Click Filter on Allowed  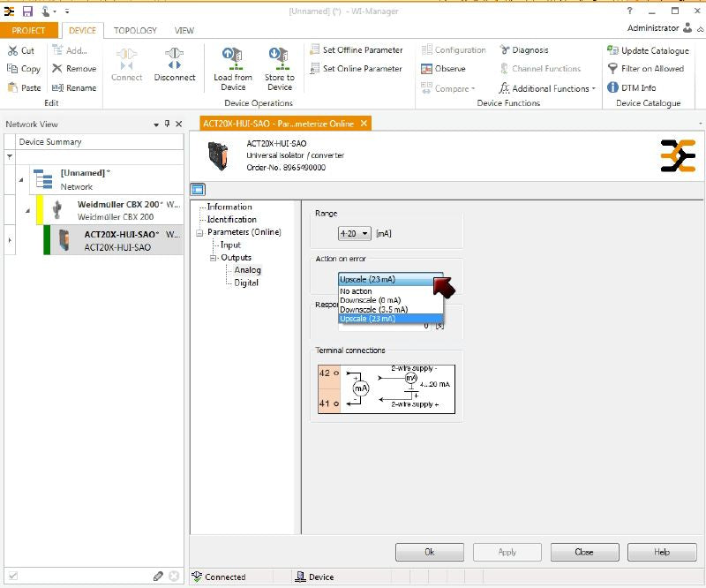(x=612, y=69)
